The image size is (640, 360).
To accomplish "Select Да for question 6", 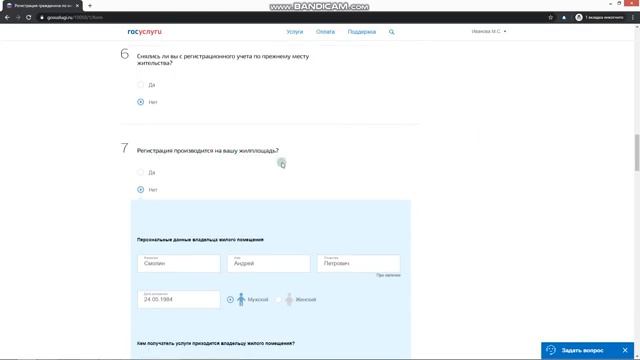I will (140, 85).
